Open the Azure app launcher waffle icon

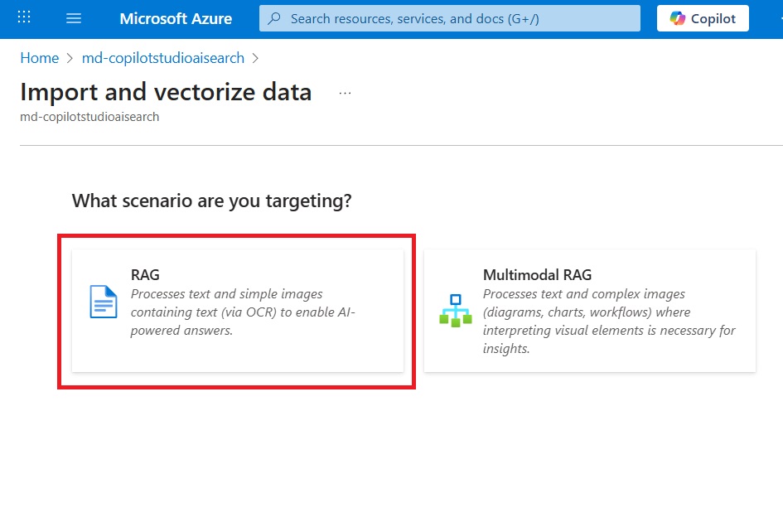tap(24, 18)
